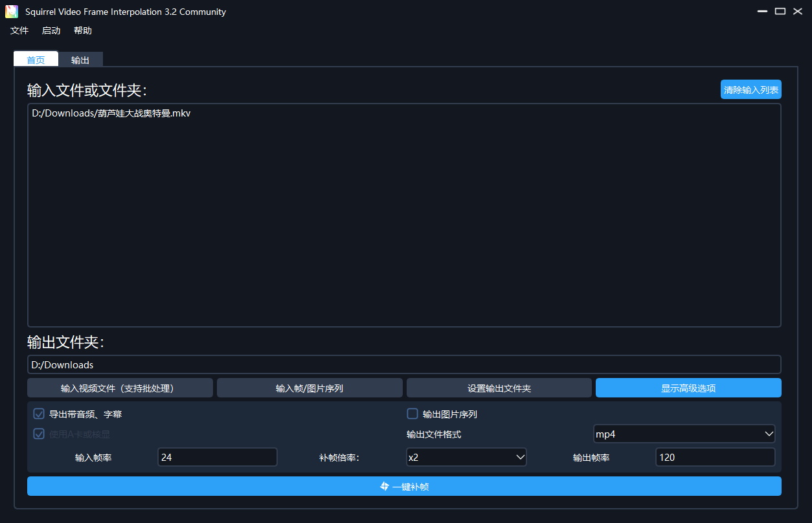Click the 输入帧率 field showing 24

pyautogui.click(x=217, y=457)
